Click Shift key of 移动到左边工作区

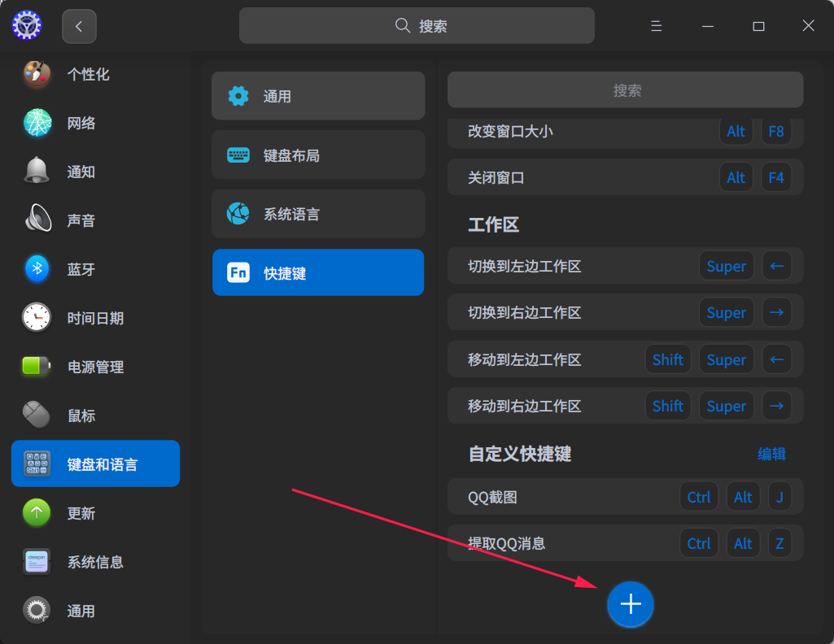[x=668, y=359]
